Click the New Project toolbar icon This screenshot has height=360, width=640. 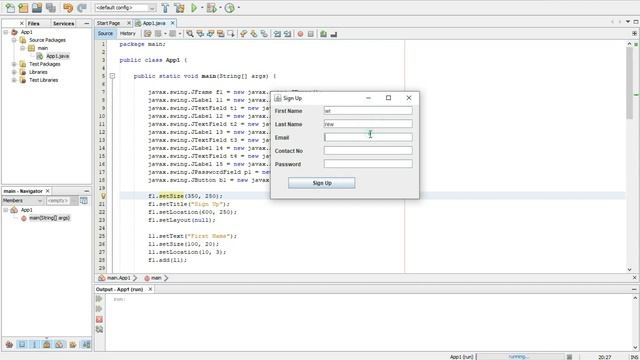pyautogui.click(x=23, y=8)
